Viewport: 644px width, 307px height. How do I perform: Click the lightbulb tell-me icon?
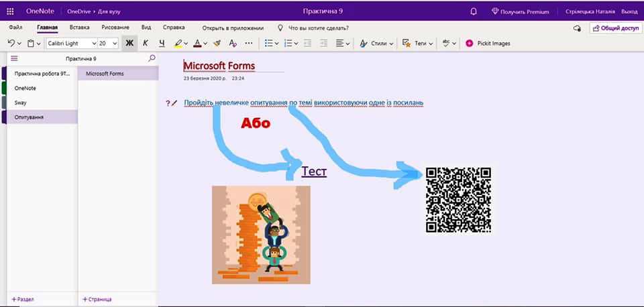click(280, 28)
